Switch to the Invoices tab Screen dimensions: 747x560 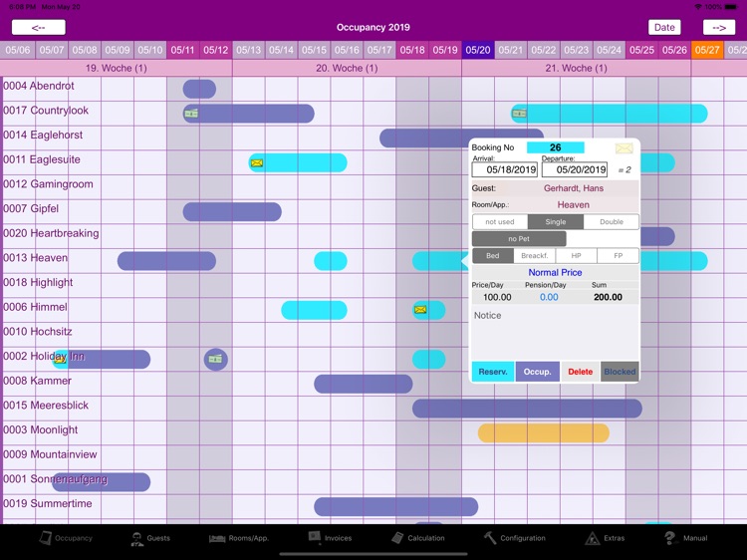[x=330, y=538]
